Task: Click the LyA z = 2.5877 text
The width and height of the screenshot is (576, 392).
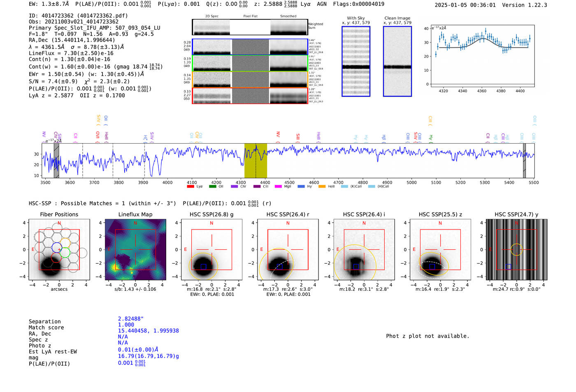Action: [x=51, y=95]
